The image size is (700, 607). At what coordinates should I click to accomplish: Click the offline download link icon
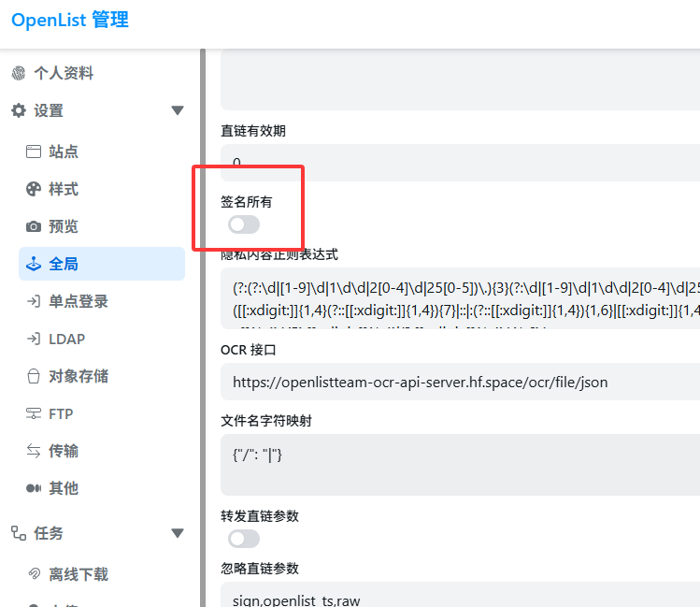click(x=35, y=573)
